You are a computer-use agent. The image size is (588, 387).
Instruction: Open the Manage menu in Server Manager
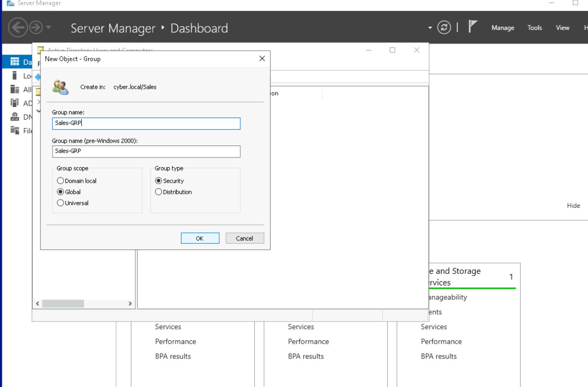click(503, 28)
